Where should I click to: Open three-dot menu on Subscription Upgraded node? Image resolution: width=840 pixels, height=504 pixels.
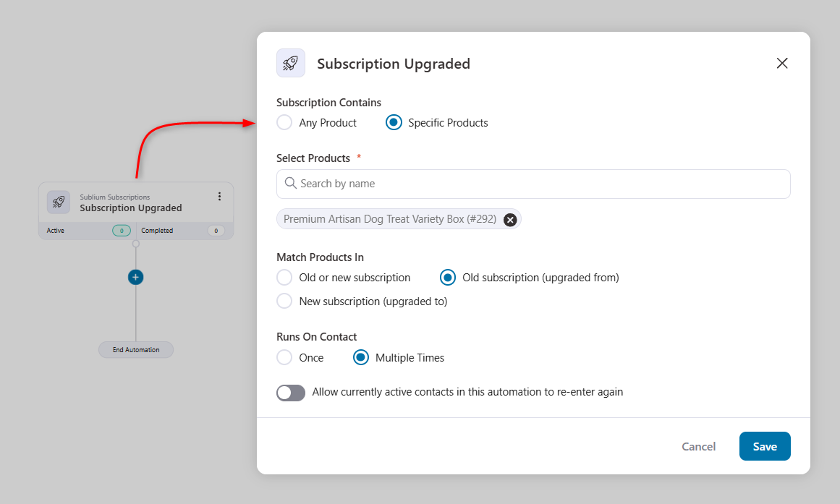219,197
